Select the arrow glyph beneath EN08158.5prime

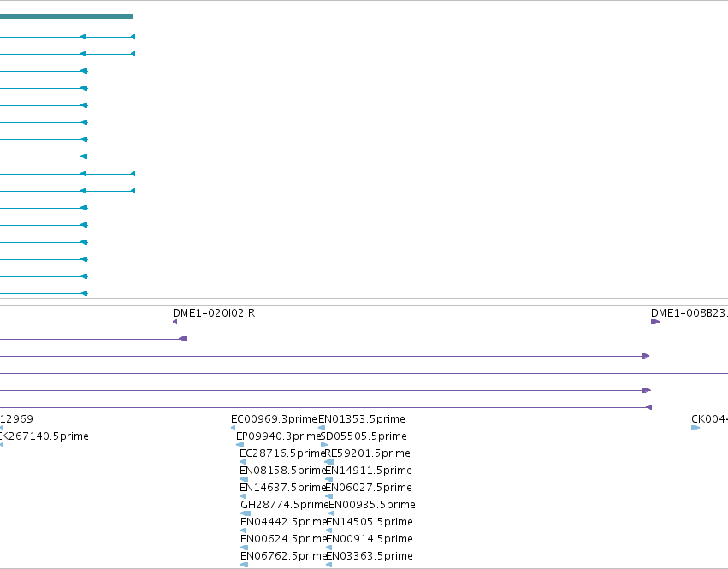tap(244, 479)
